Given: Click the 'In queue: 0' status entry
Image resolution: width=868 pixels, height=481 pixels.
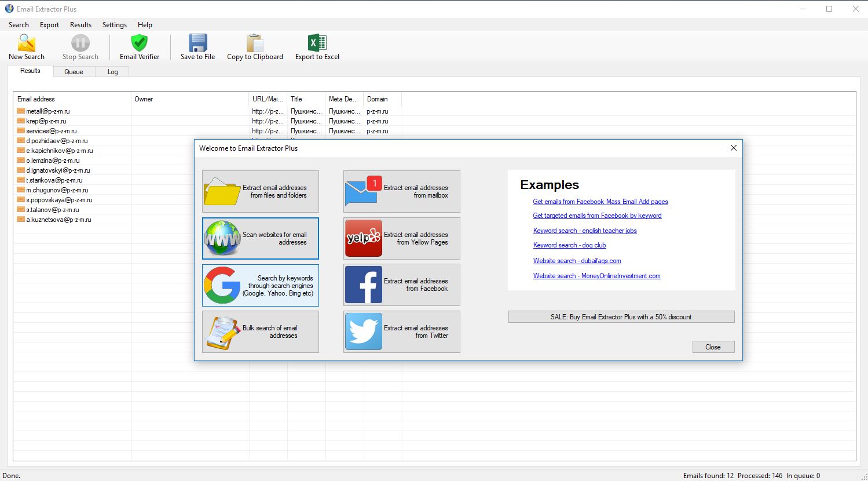Looking at the screenshot, I should 803,476.
